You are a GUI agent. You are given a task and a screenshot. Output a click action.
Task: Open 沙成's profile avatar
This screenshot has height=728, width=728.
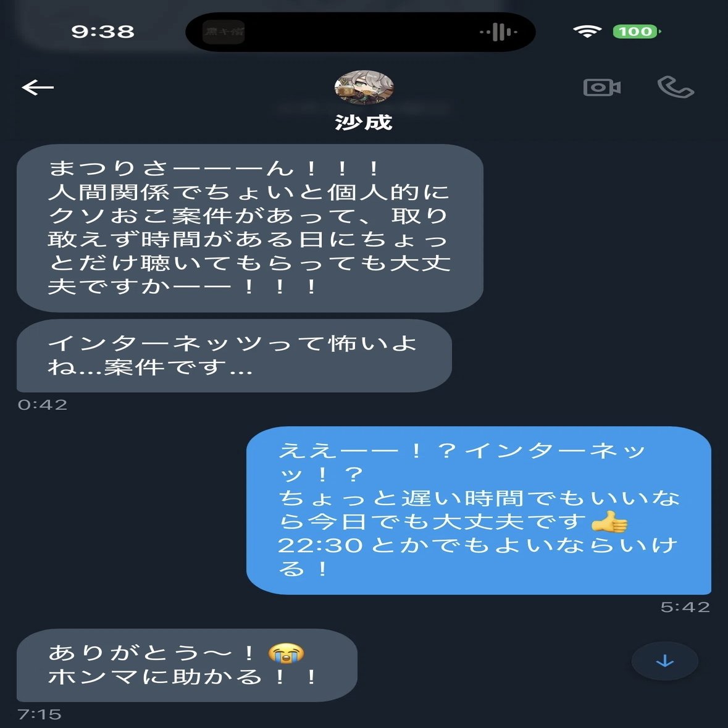(364, 87)
